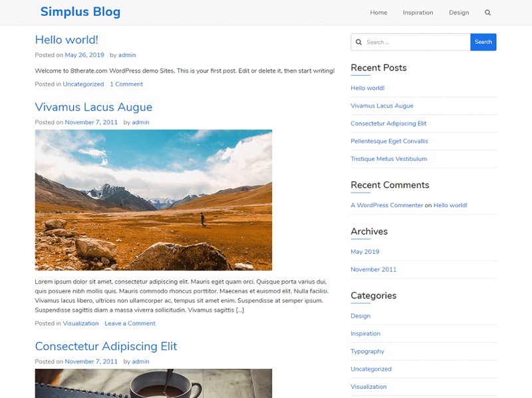Click the mountain landscape featured image

(154, 200)
